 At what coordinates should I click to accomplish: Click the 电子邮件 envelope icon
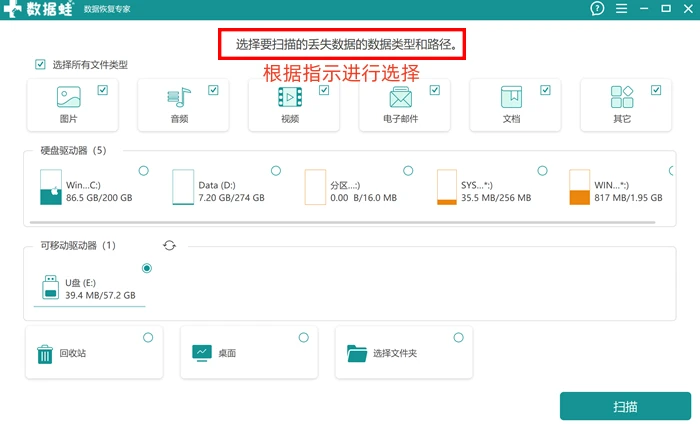pyautogui.click(x=400, y=97)
